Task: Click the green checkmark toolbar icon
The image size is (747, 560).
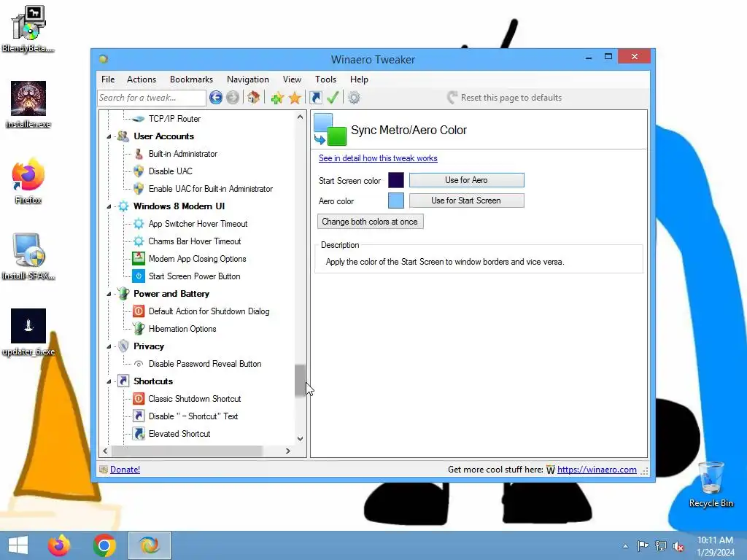Action: click(x=333, y=98)
